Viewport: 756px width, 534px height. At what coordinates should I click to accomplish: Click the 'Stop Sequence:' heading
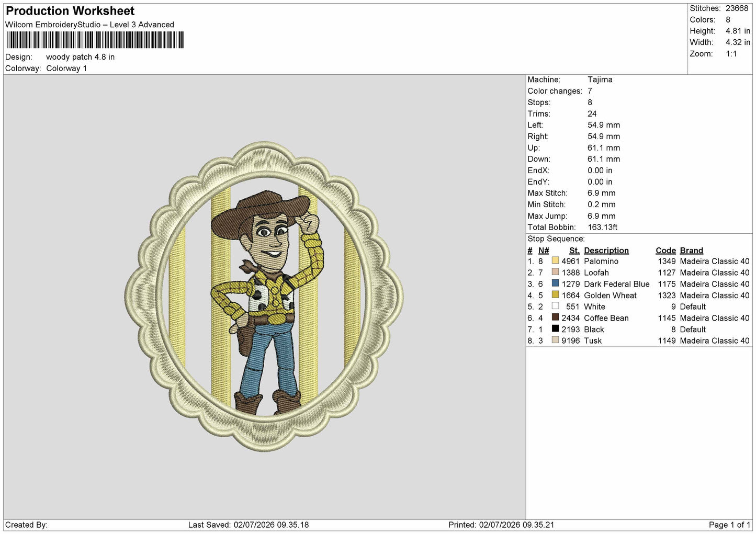click(556, 239)
